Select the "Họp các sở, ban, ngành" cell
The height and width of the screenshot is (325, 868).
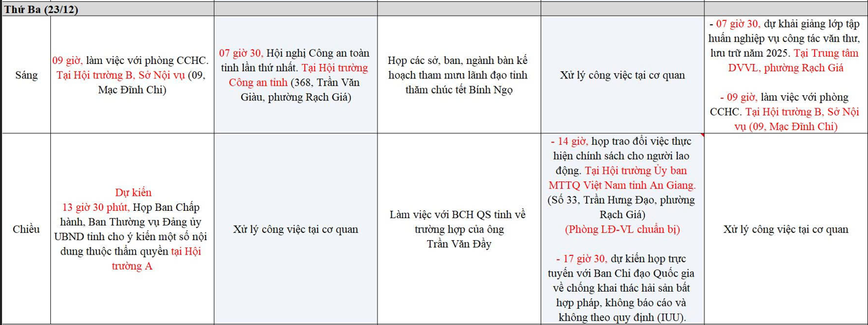458,75
